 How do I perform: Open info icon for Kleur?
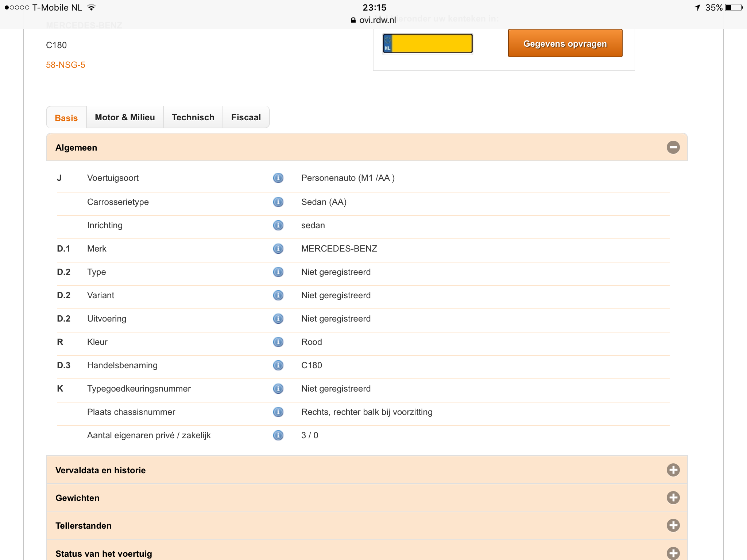point(278,342)
